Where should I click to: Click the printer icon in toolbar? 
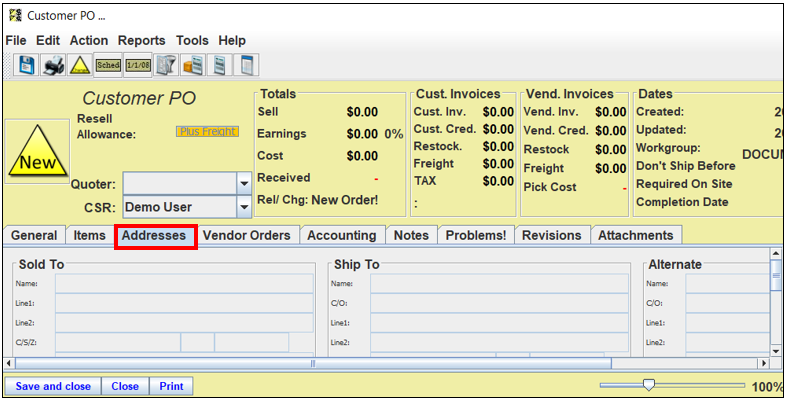[x=54, y=65]
